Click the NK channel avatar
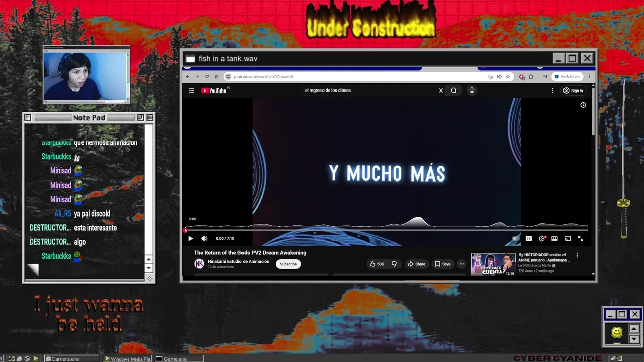 199,264
